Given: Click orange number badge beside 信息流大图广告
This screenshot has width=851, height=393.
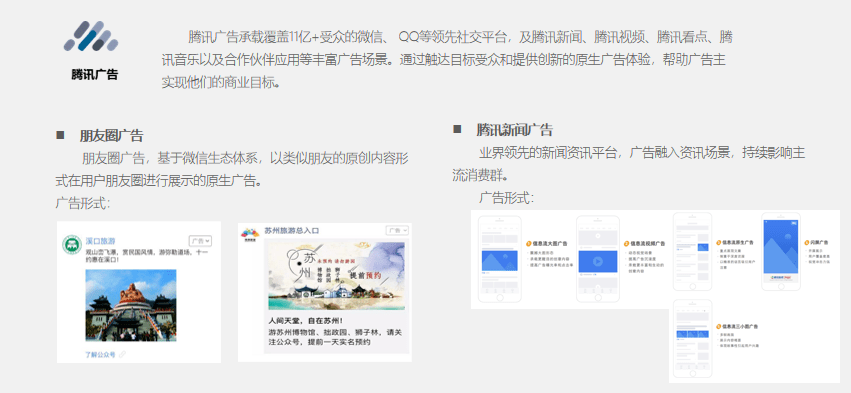Looking at the screenshot, I should [529, 243].
